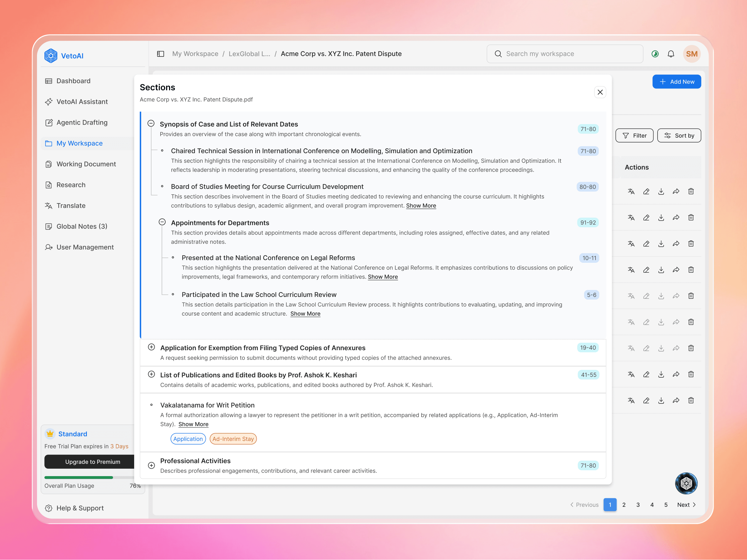This screenshot has height=560, width=747.
Task: Collapse the Synopsis of Case section
Action: (x=151, y=123)
